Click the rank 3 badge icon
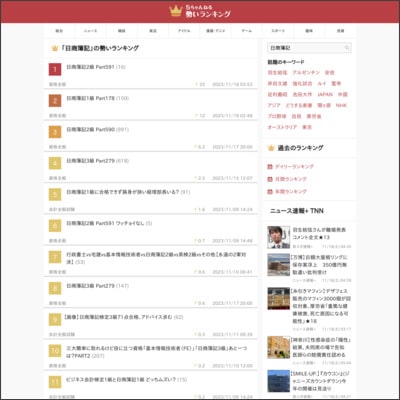 coord(55,132)
